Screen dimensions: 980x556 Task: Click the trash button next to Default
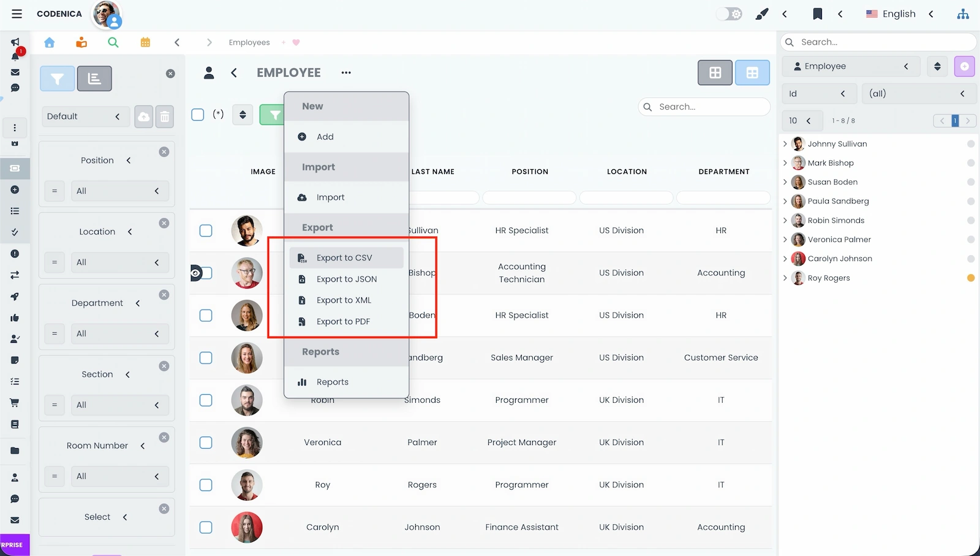[165, 116]
